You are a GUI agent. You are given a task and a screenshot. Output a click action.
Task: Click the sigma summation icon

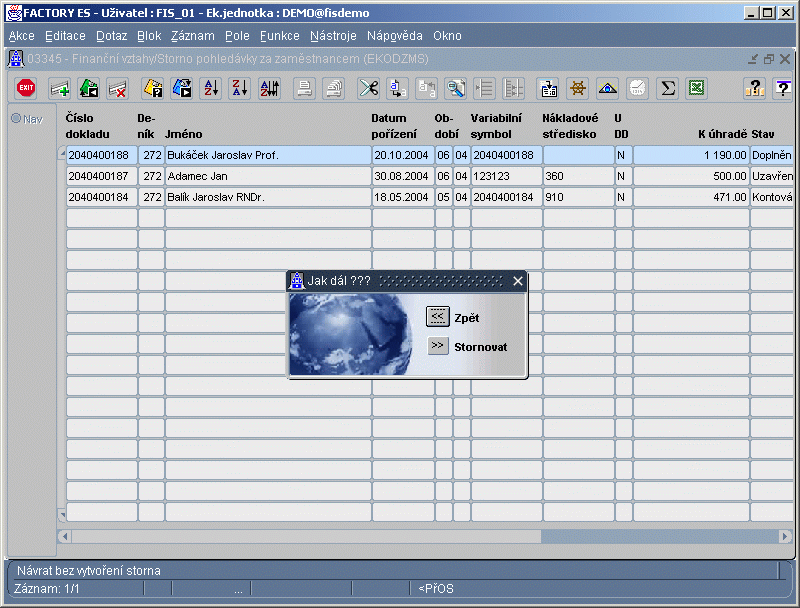[x=667, y=88]
